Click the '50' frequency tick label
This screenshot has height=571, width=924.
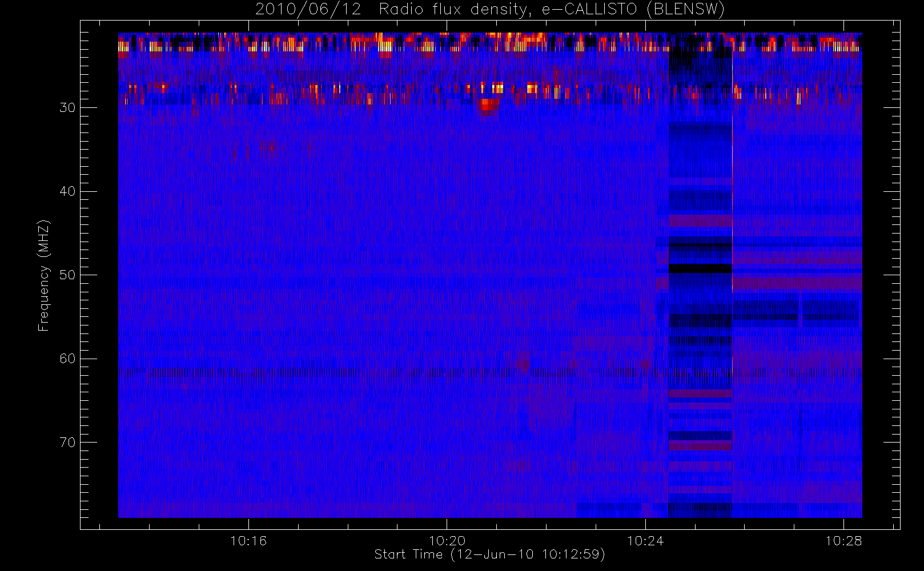tap(67, 275)
